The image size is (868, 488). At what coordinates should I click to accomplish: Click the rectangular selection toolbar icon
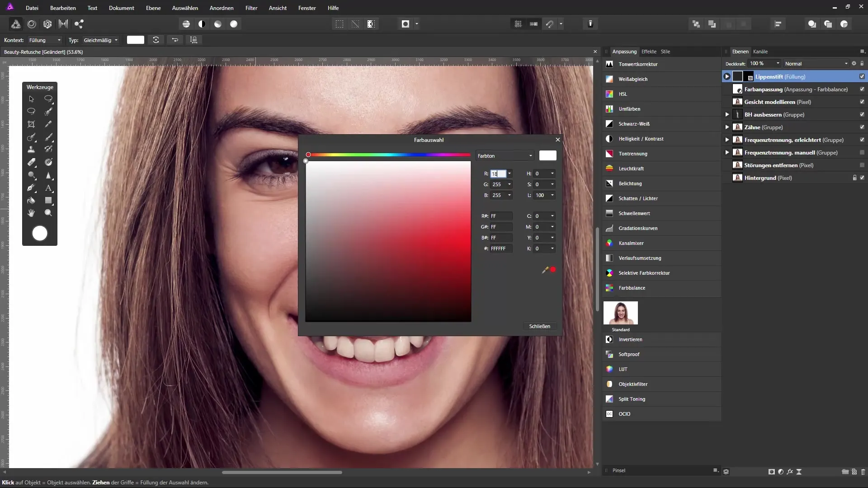340,24
